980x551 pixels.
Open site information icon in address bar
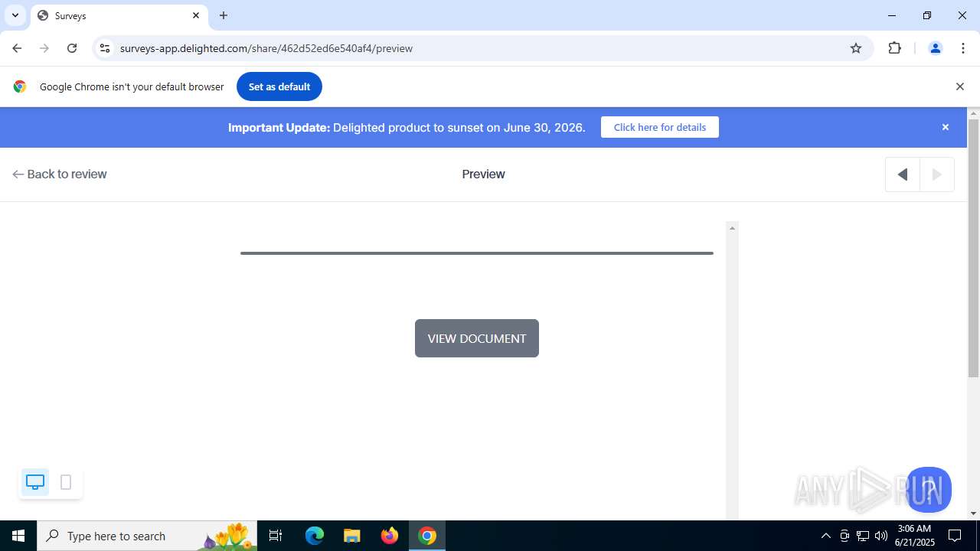click(105, 48)
